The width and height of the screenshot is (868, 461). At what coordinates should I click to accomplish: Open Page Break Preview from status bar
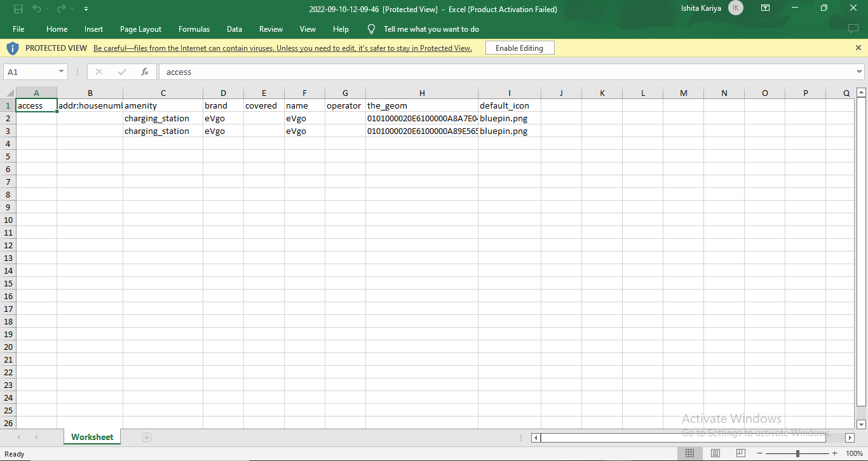point(740,453)
